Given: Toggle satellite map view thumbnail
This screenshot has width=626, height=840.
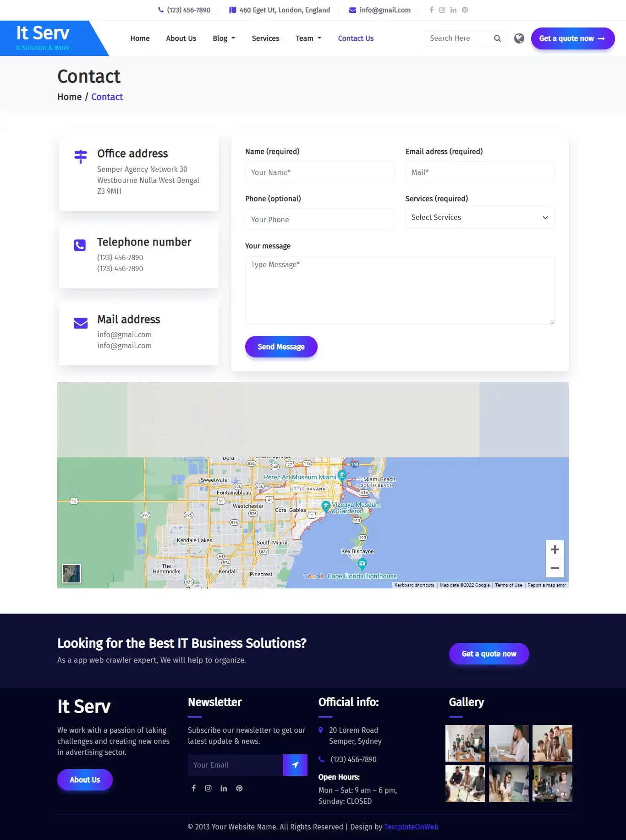Looking at the screenshot, I should tap(71, 574).
